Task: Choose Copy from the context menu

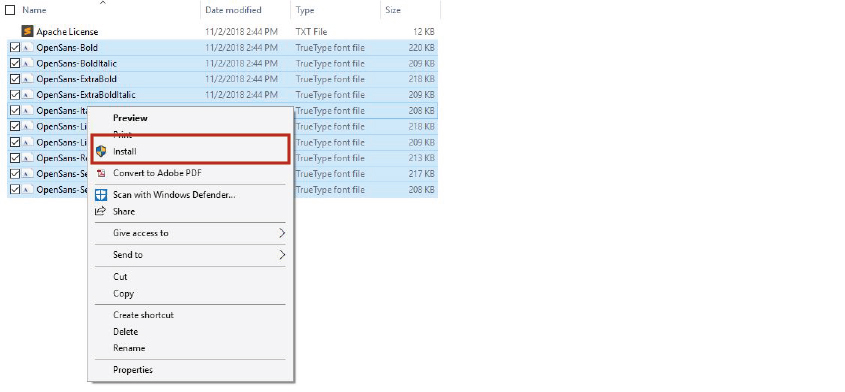Action: click(123, 294)
